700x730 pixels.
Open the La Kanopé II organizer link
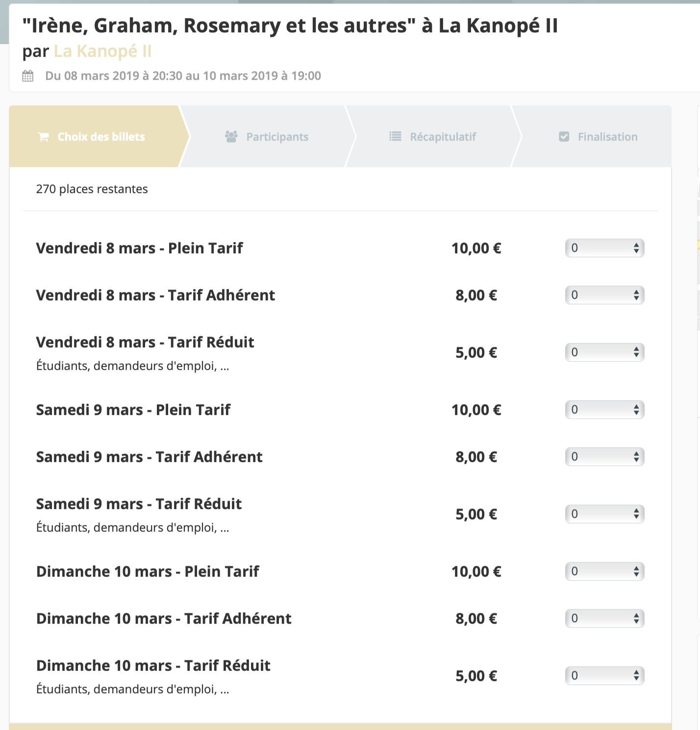[102, 51]
